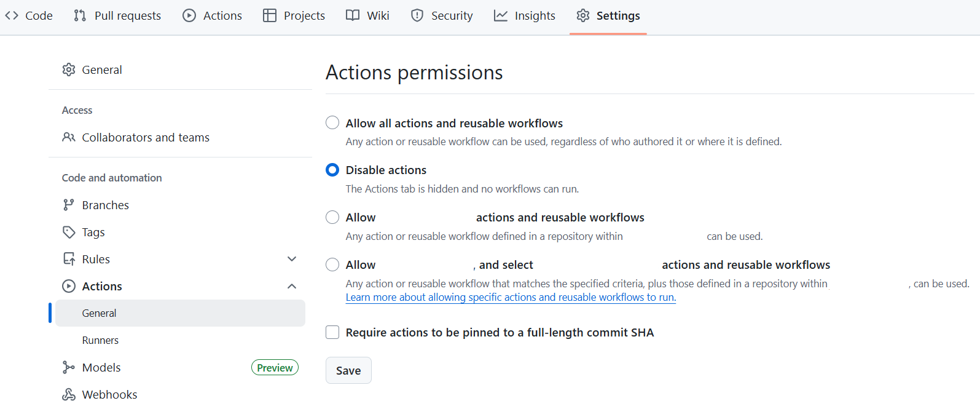Switch to the Settings tab
Viewport: 980px width, 406px height.
(617, 15)
